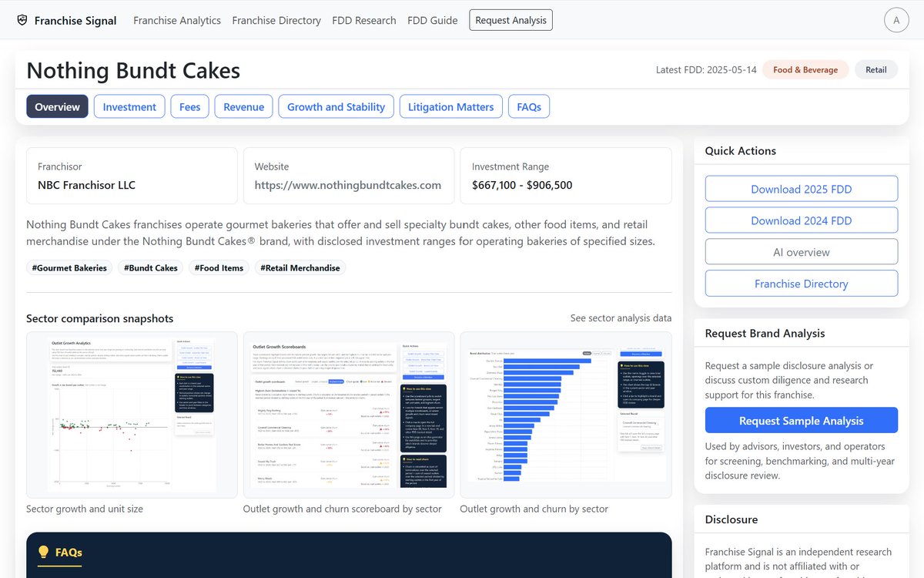Open the Outlet growth and churn bar chart thumbnail
The height and width of the screenshot is (578, 924).
click(x=566, y=415)
